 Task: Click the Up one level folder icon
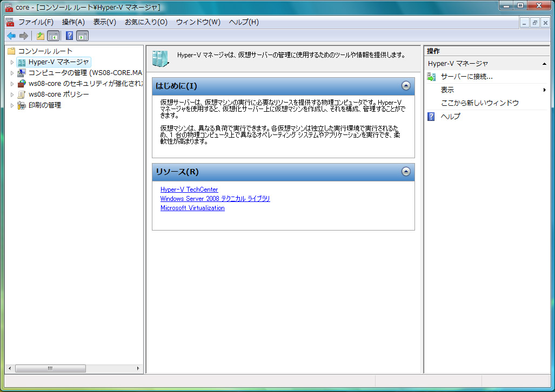point(40,36)
